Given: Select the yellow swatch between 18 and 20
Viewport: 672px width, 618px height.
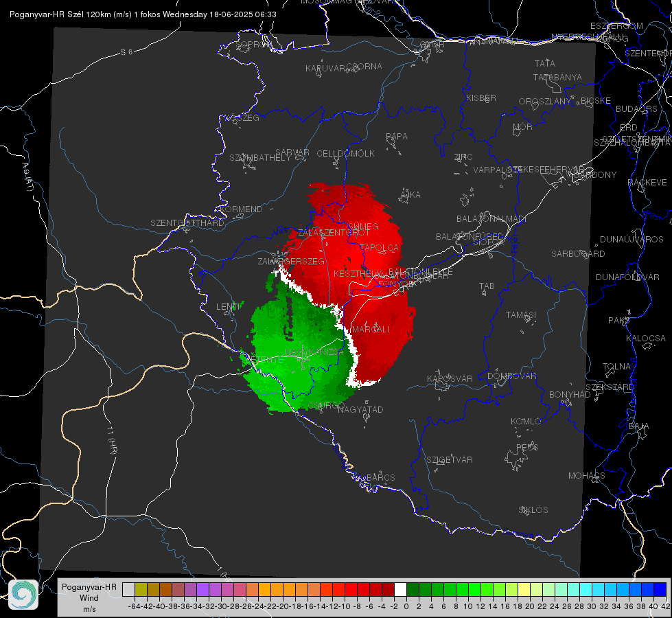Looking at the screenshot, I should coord(524,590).
